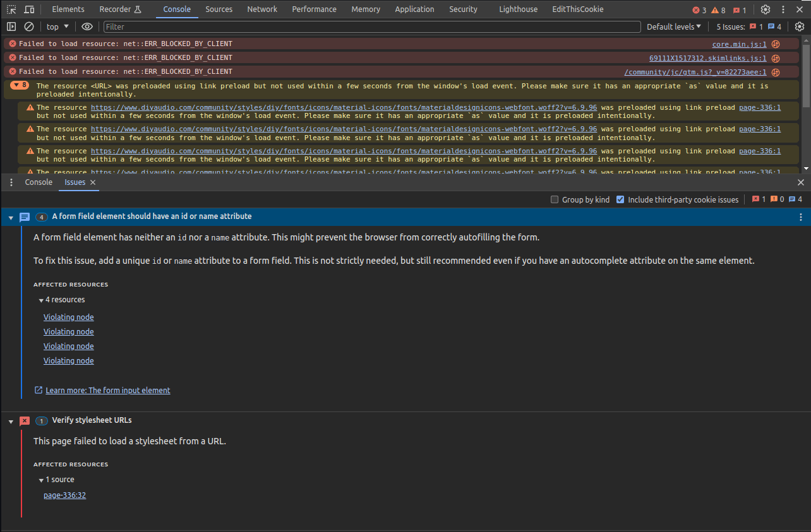Close the Issues drawer tab with its X
This screenshot has height=532, width=811.
coord(93,182)
